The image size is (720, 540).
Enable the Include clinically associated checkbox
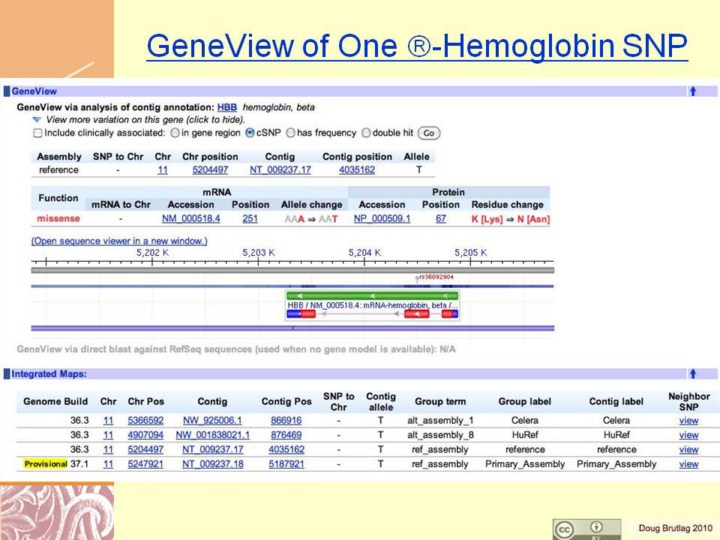coord(37,132)
